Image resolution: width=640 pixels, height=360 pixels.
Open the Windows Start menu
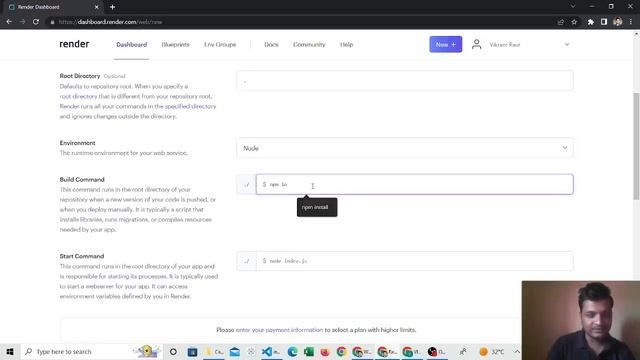pos(10,351)
